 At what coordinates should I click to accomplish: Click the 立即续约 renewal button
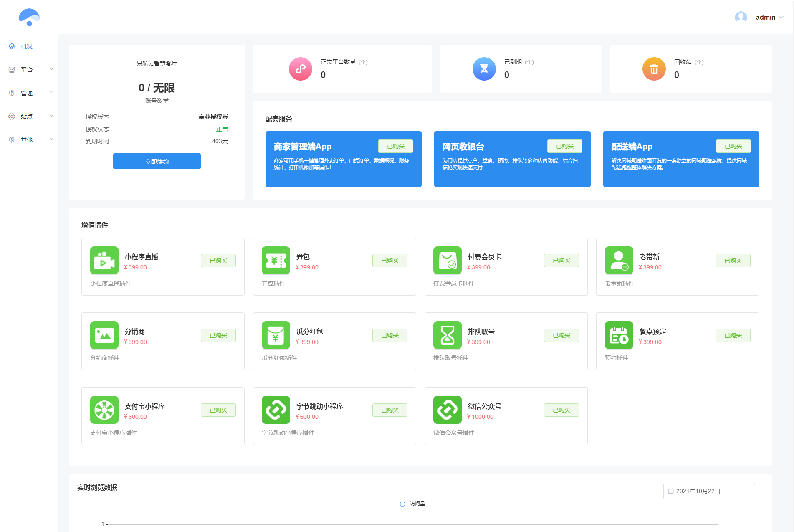[x=157, y=161]
